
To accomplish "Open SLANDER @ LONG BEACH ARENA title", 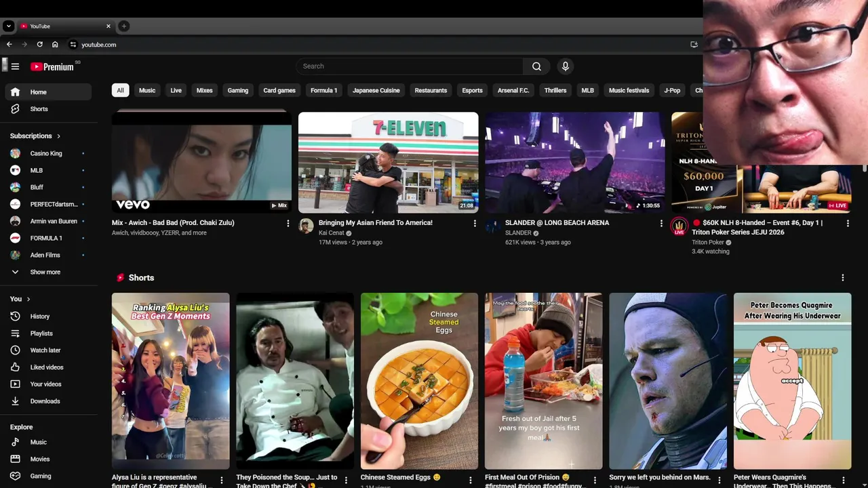I will 557,223.
